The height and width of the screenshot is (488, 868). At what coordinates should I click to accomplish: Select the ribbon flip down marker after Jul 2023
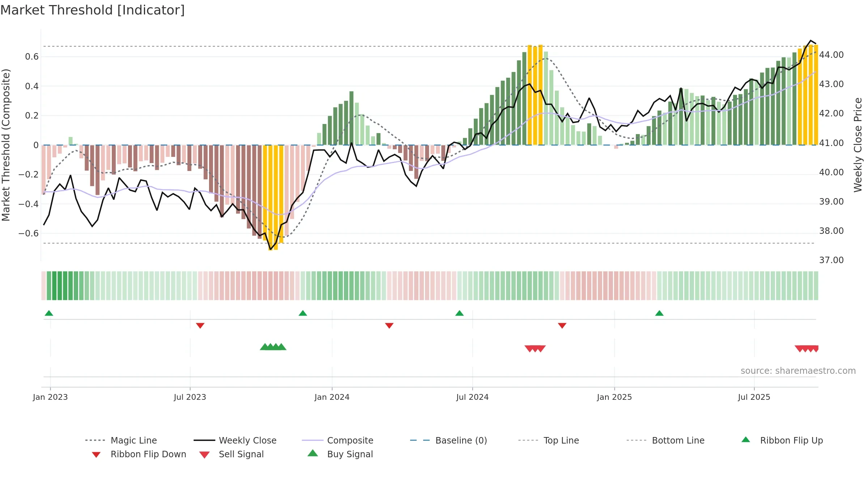[200, 326]
